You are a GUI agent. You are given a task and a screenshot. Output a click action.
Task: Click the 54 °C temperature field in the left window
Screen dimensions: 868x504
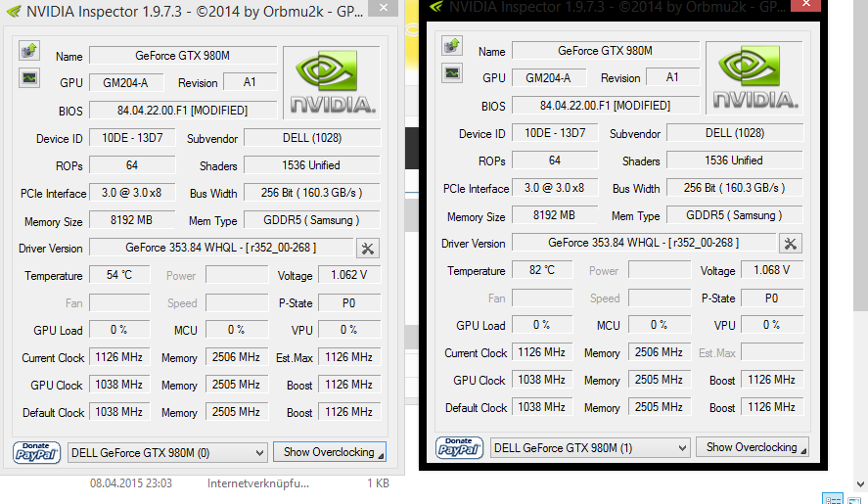point(119,275)
